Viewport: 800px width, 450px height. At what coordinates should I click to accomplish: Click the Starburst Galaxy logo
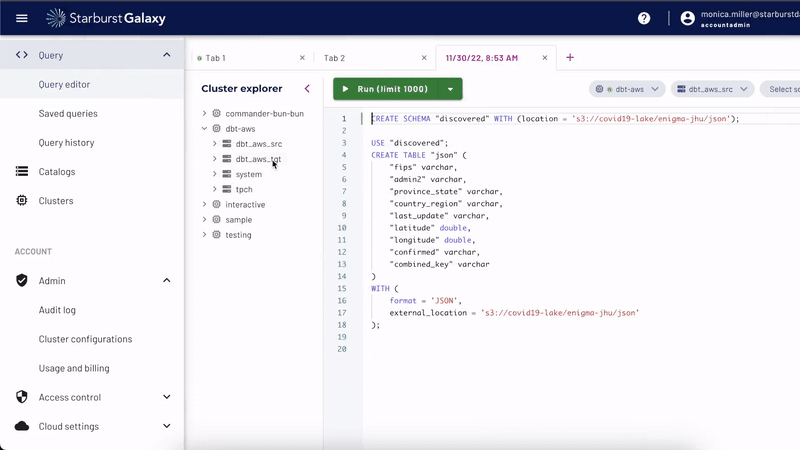106,18
